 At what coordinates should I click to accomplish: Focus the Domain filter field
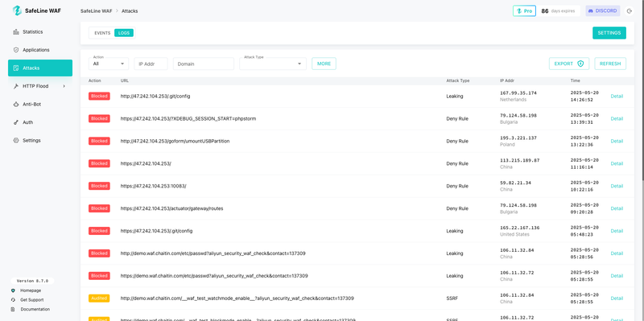click(204, 64)
